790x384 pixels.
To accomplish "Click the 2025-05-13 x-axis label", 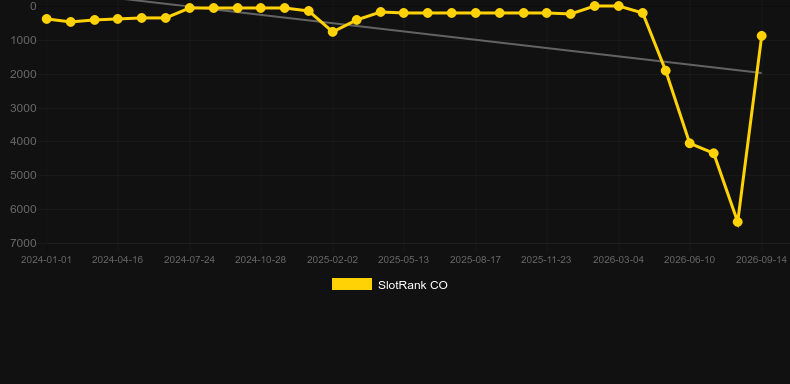I will pyautogui.click(x=404, y=260).
